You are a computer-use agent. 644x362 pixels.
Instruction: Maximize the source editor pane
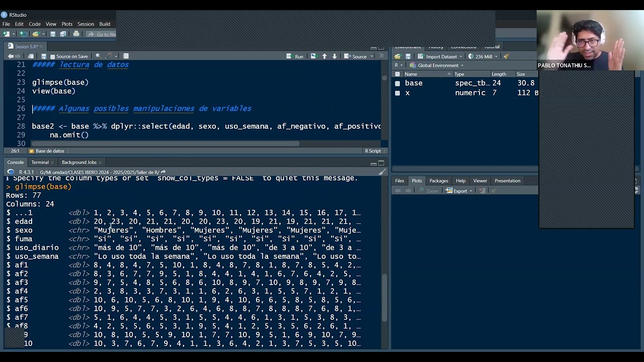[x=381, y=47]
